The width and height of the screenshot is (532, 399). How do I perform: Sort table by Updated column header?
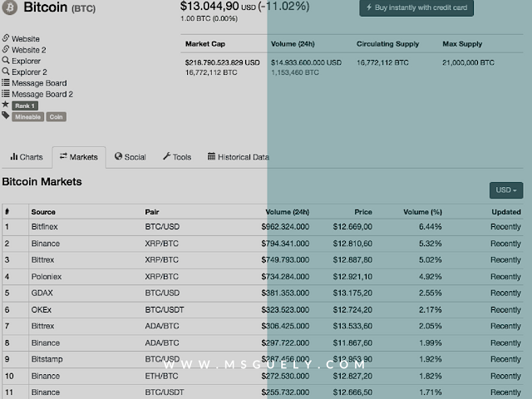pyautogui.click(x=506, y=212)
